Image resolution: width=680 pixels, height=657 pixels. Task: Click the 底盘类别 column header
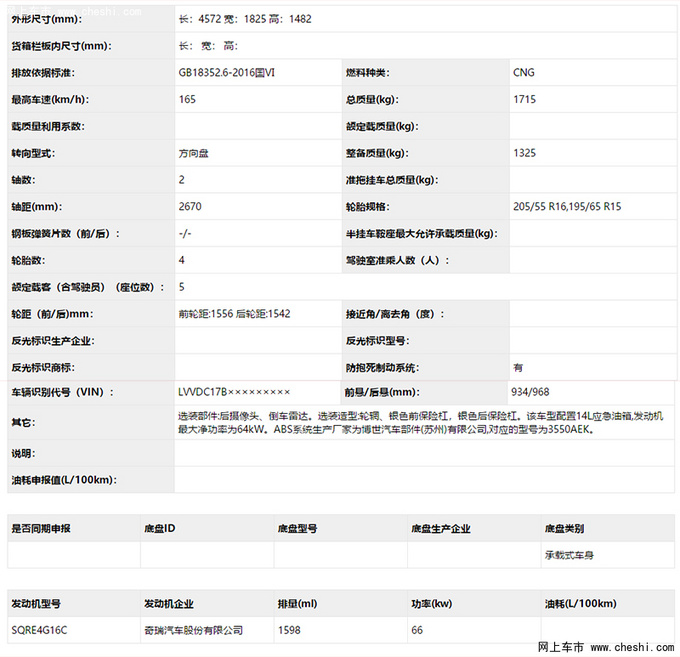pyautogui.click(x=564, y=529)
